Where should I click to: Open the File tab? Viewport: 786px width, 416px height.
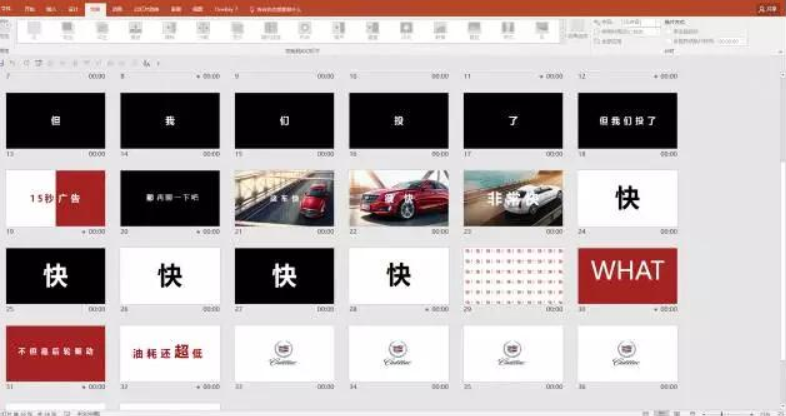coord(6,9)
